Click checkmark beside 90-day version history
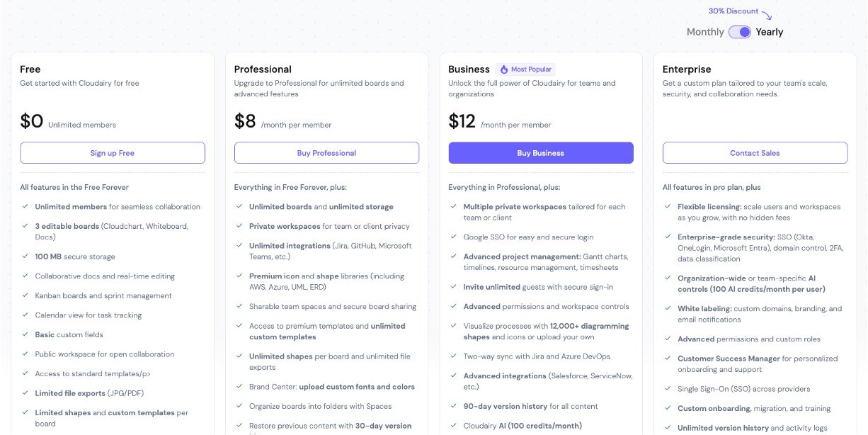 click(x=454, y=407)
